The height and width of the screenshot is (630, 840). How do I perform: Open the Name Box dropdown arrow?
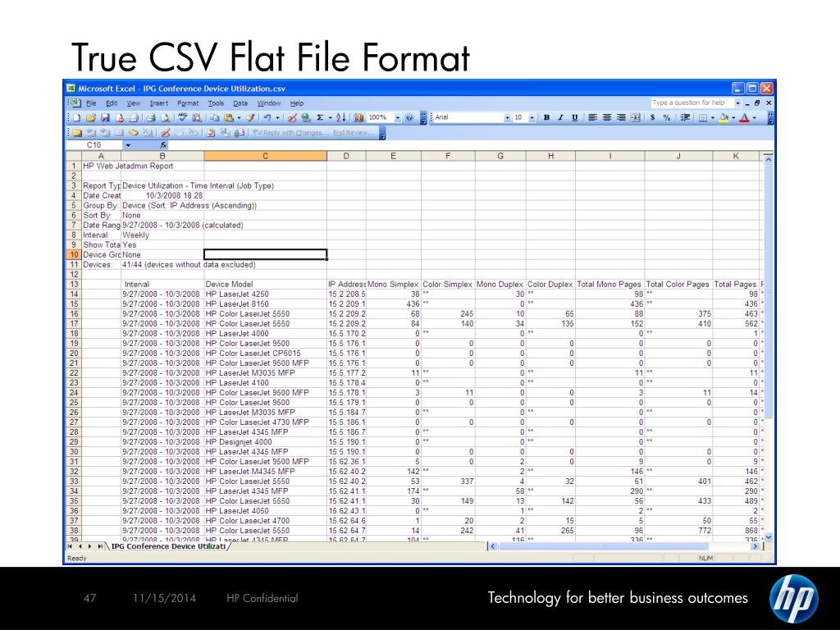(128, 145)
